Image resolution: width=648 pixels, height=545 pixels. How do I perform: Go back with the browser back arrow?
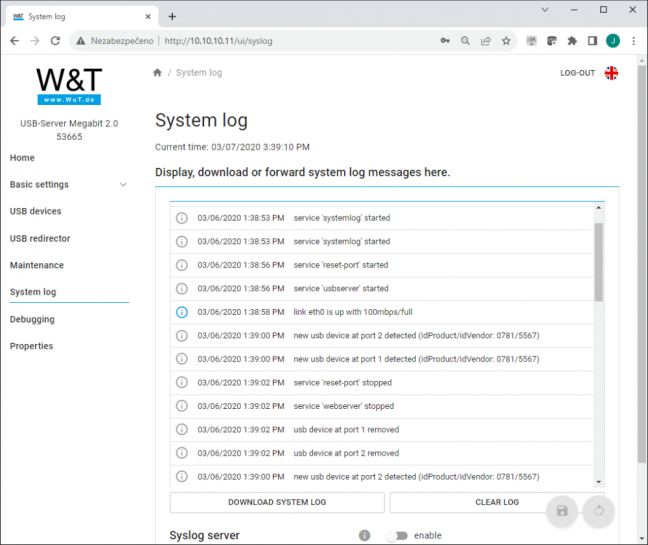tap(14, 40)
